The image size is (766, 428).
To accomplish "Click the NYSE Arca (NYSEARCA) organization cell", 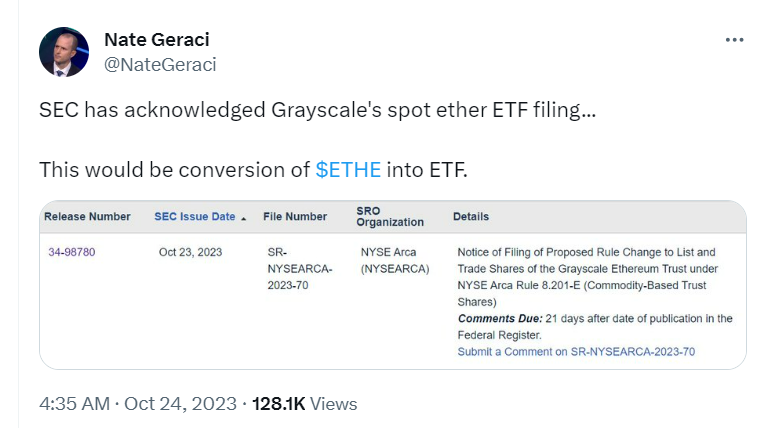I will (394, 260).
